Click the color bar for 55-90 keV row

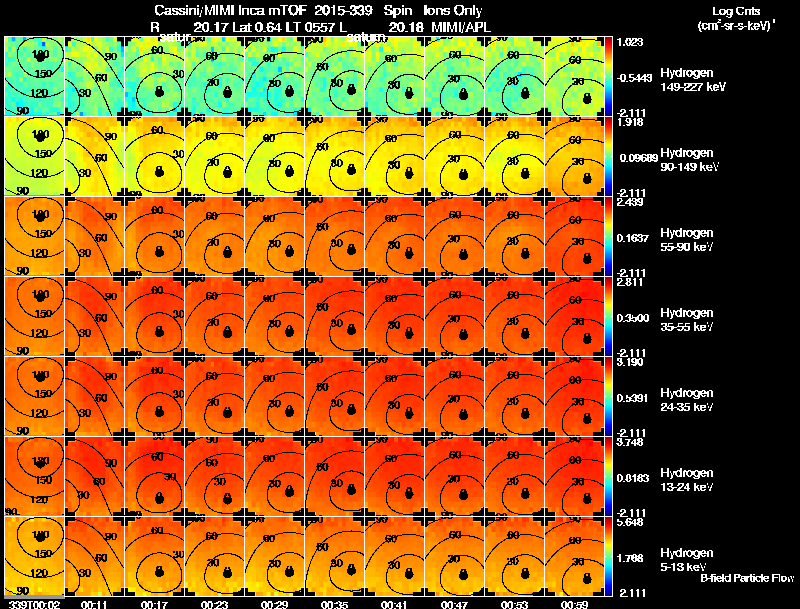coord(608,236)
